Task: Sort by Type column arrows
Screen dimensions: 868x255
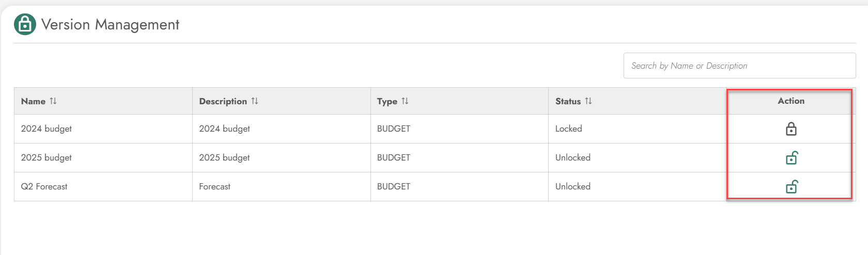Action: coord(405,101)
